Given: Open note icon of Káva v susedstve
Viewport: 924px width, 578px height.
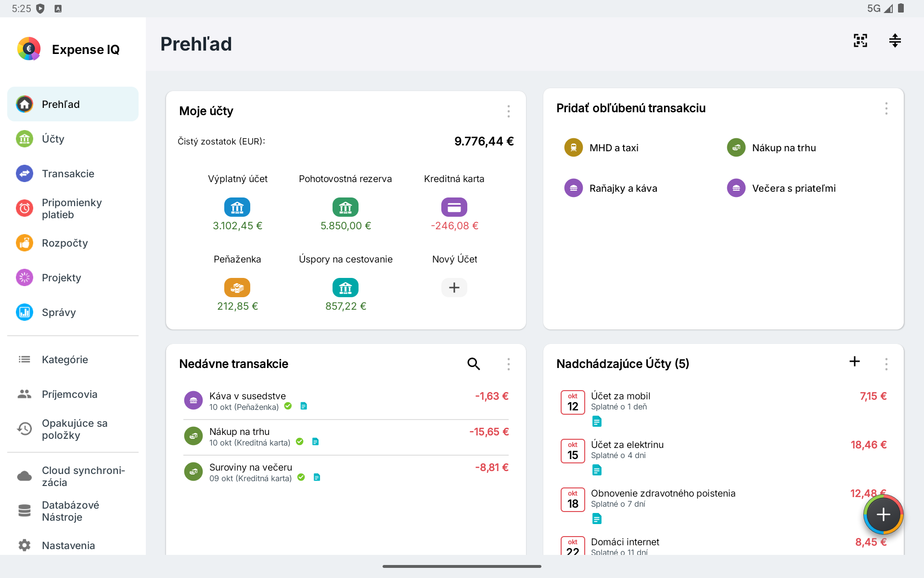Looking at the screenshot, I should tap(304, 406).
